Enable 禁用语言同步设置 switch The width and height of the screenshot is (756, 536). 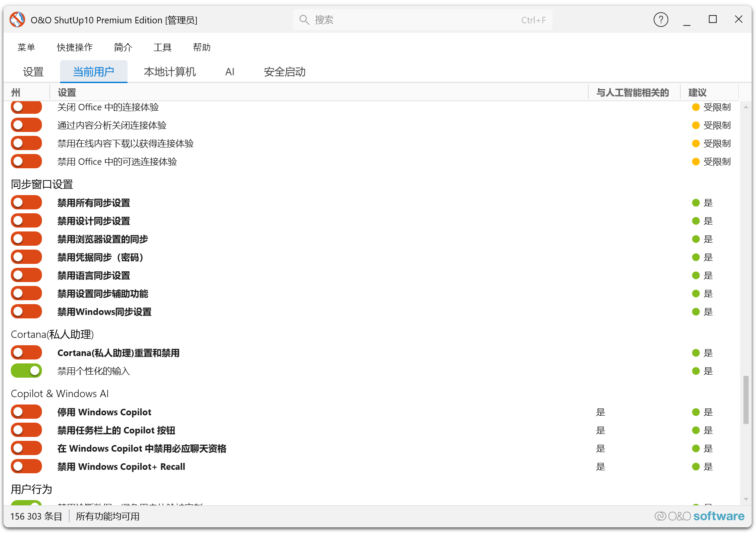tap(26, 275)
